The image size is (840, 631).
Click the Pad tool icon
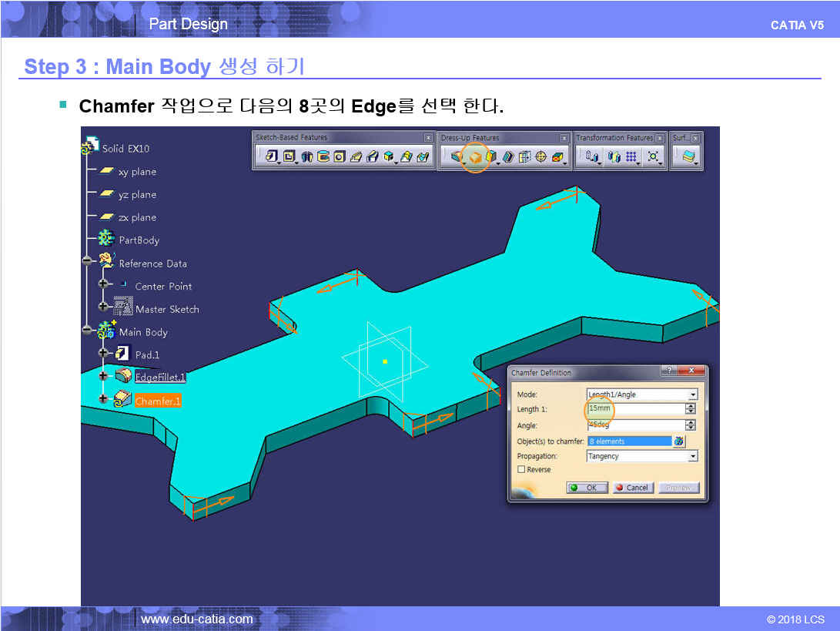coord(271,157)
